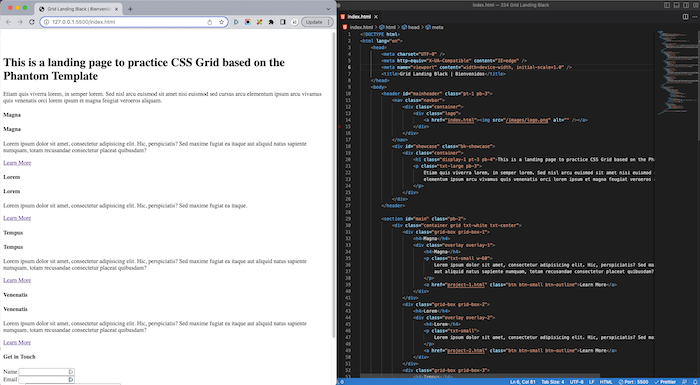
Task: Click the project-2.html href in code
Action: click(466, 351)
